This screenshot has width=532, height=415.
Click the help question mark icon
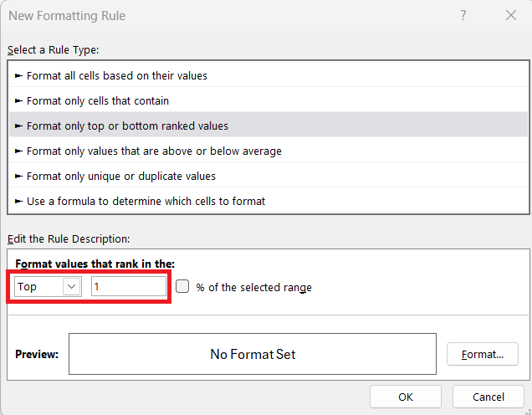(463, 15)
